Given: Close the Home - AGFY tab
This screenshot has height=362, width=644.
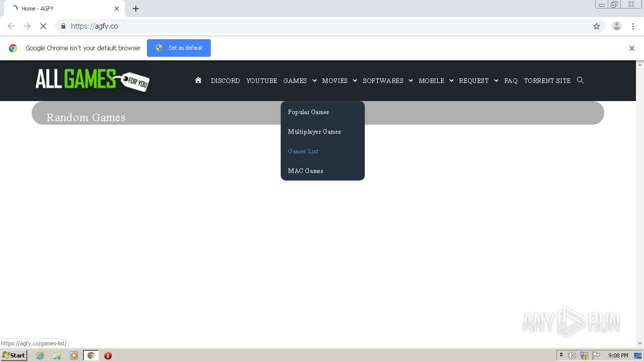Looking at the screenshot, I should tap(117, 9).
